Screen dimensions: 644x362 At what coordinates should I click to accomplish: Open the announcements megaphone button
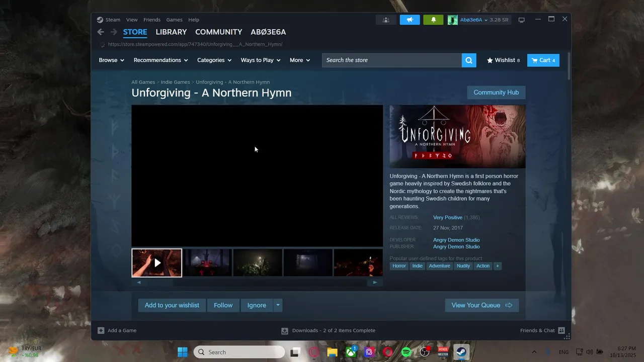(410, 20)
